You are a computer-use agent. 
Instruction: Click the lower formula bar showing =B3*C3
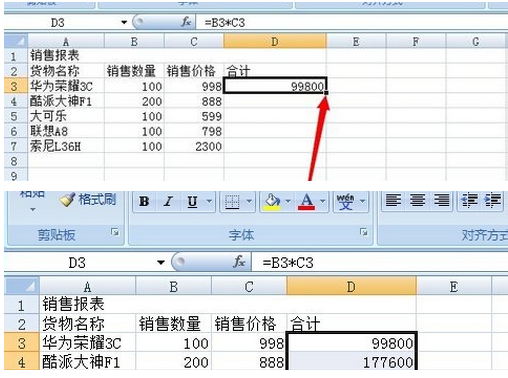click(380, 263)
